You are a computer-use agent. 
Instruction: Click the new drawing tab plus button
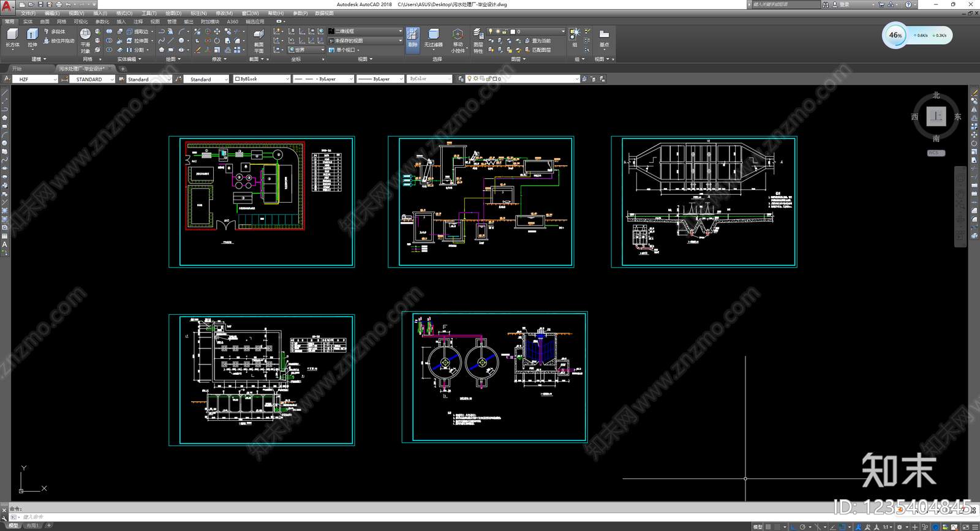[123, 69]
